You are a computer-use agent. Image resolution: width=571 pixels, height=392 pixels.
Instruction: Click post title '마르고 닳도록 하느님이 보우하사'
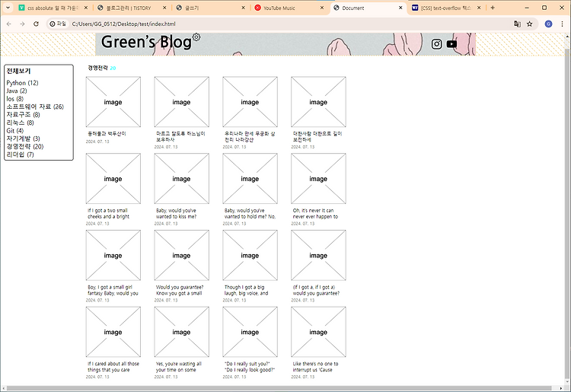pos(180,137)
